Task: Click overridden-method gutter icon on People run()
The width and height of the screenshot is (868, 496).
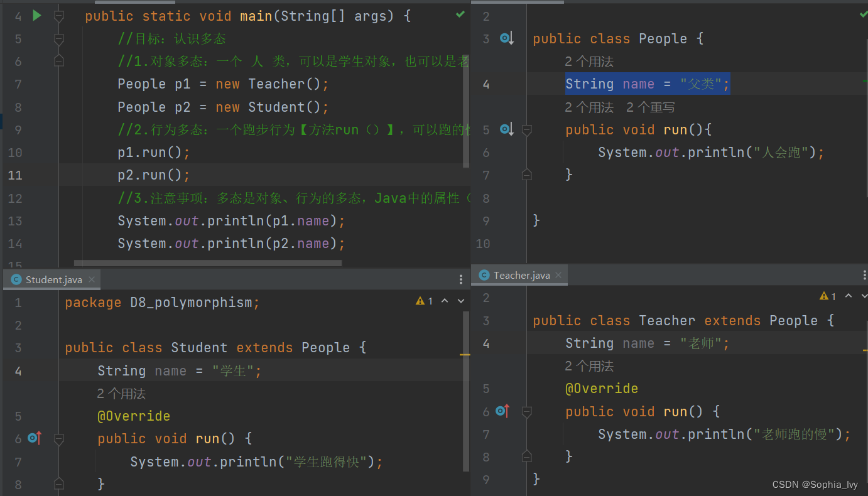Action: tap(506, 129)
